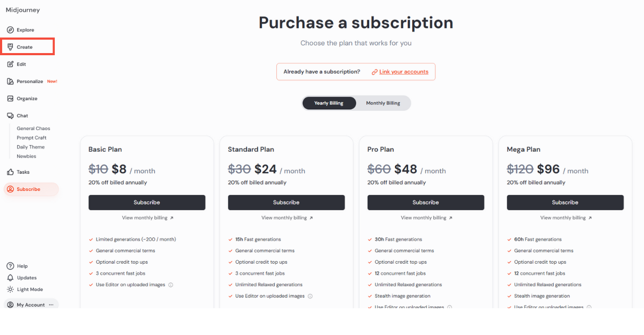
Task: Show info for Standard Plan editor feature
Action: pyautogui.click(x=310, y=296)
